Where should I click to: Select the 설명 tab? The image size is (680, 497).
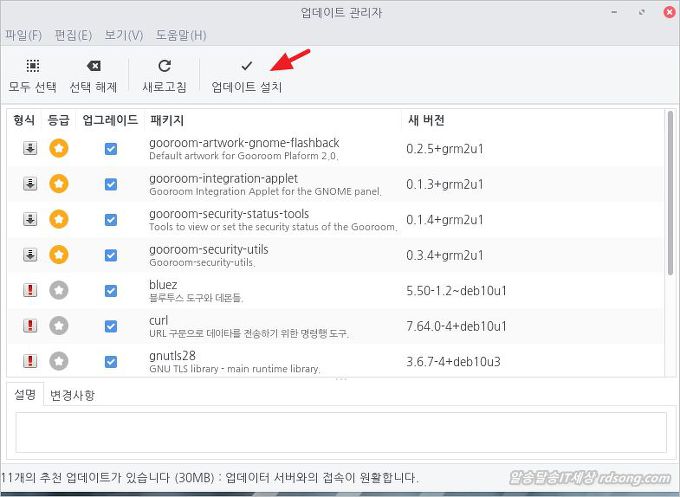(x=25, y=395)
